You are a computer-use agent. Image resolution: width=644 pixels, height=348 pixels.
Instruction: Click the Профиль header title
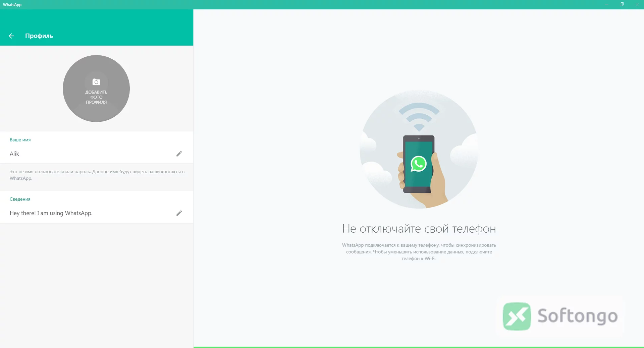tap(39, 36)
